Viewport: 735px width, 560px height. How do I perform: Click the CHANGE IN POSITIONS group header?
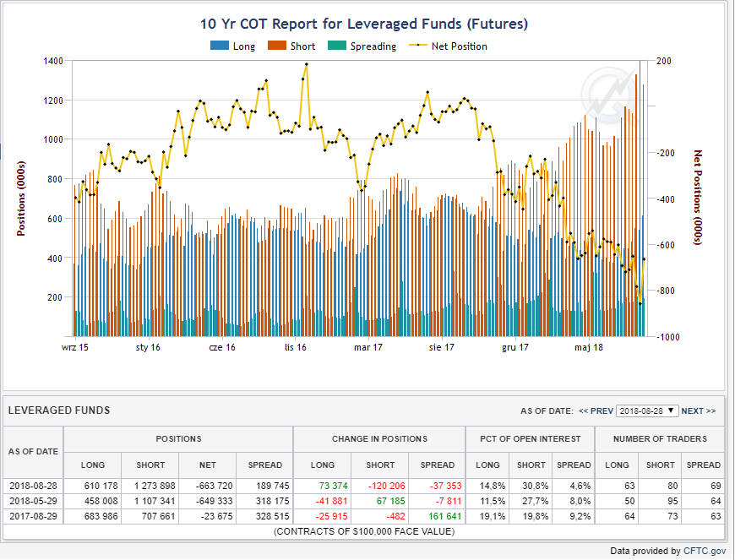(x=379, y=439)
